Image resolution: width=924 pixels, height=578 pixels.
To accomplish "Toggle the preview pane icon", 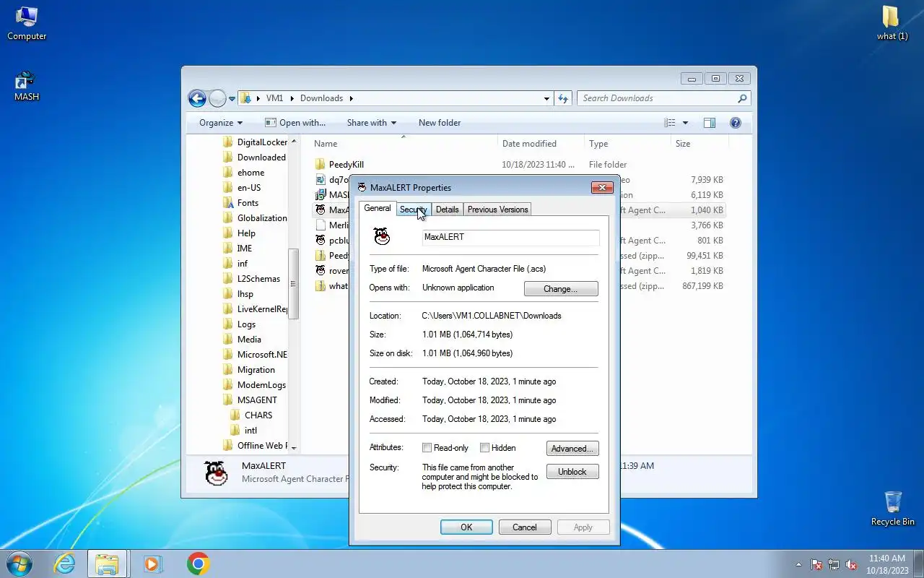I will (x=710, y=123).
